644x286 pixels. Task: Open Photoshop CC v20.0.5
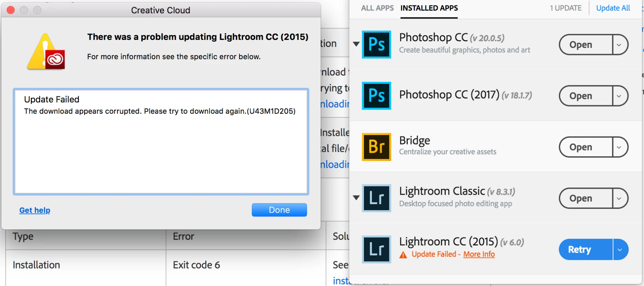point(585,45)
